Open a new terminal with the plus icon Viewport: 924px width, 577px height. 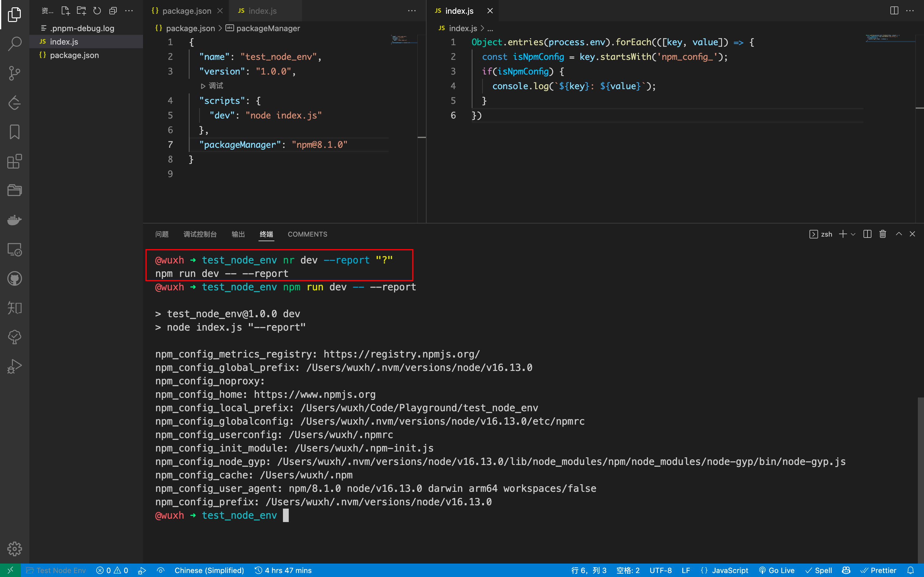(x=843, y=234)
